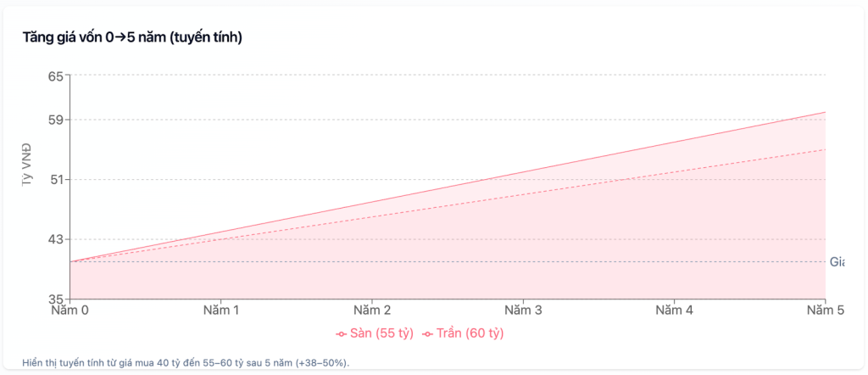868x375 pixels.
Task: Click the Trần (60 tỷ) legend marker icon
Action: click(x=428, y=333)
